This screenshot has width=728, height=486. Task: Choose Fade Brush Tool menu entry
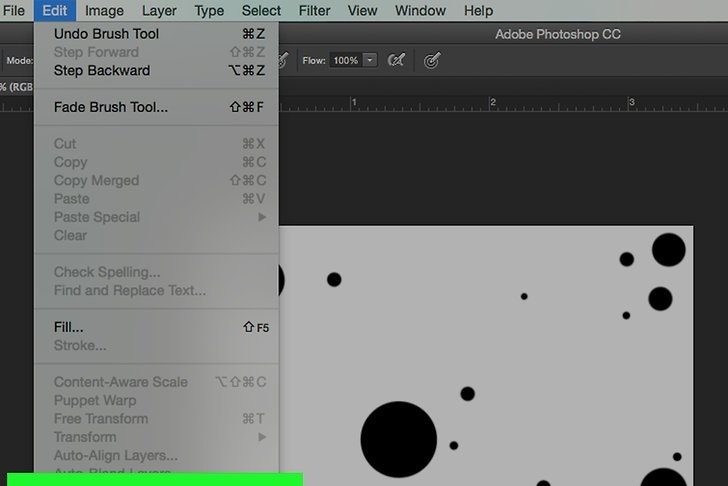coord(111,107)
